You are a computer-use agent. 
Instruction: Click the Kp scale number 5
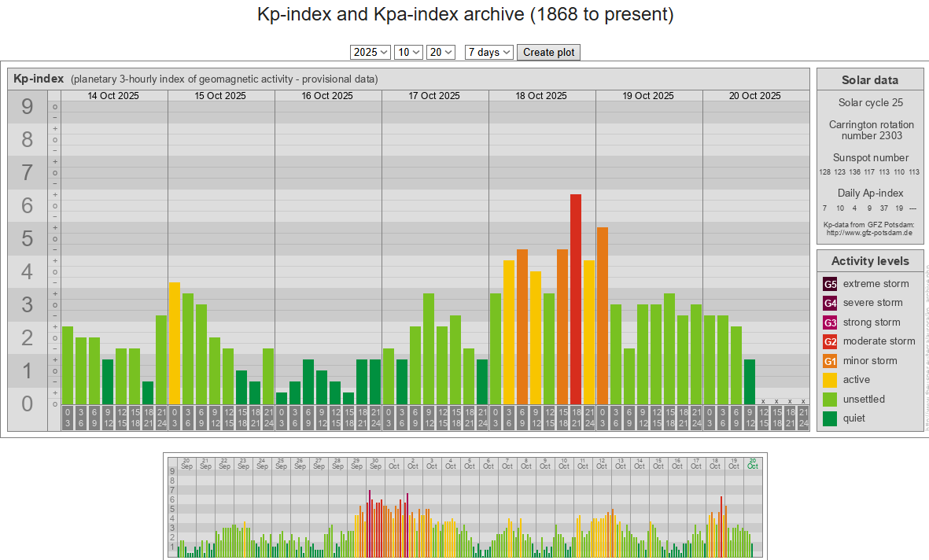pos(28,239)
